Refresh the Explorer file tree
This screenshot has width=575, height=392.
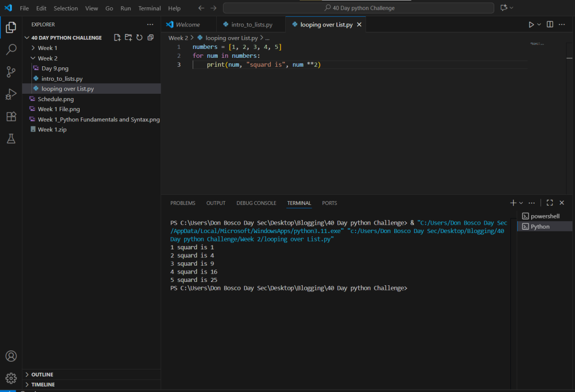139,38
